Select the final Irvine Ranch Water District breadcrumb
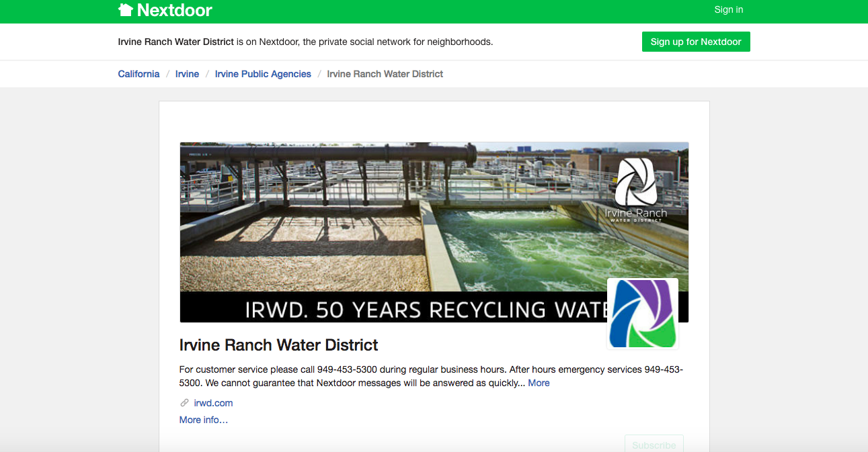Screen dimensions: 868x452 pyautogui.click(x=385, y=74)
